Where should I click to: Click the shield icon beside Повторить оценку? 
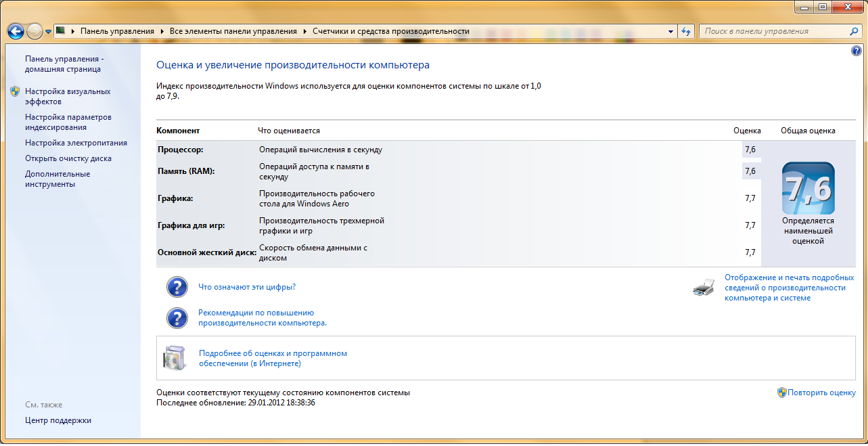782,393
